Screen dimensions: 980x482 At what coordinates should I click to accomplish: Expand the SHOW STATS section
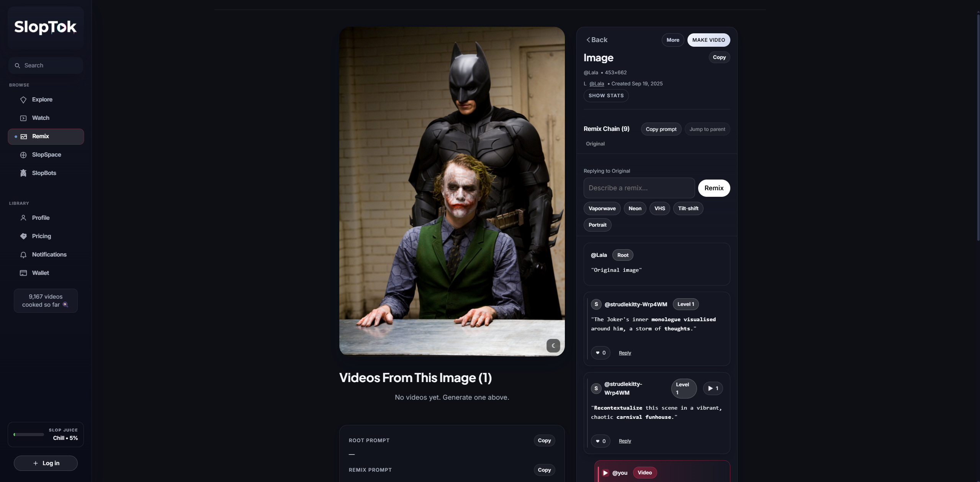click(606, 96)
